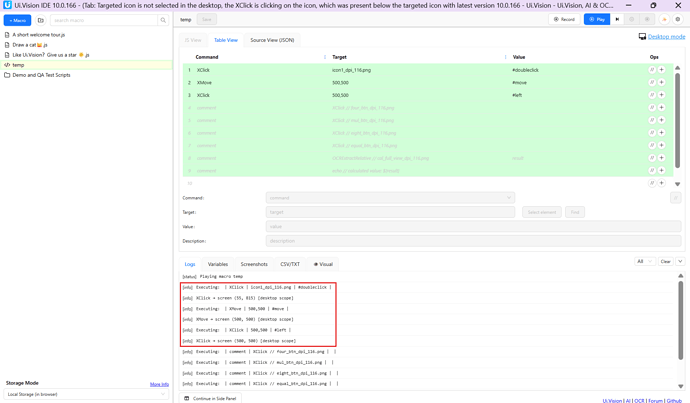Step through macro with skip icon

617,19
